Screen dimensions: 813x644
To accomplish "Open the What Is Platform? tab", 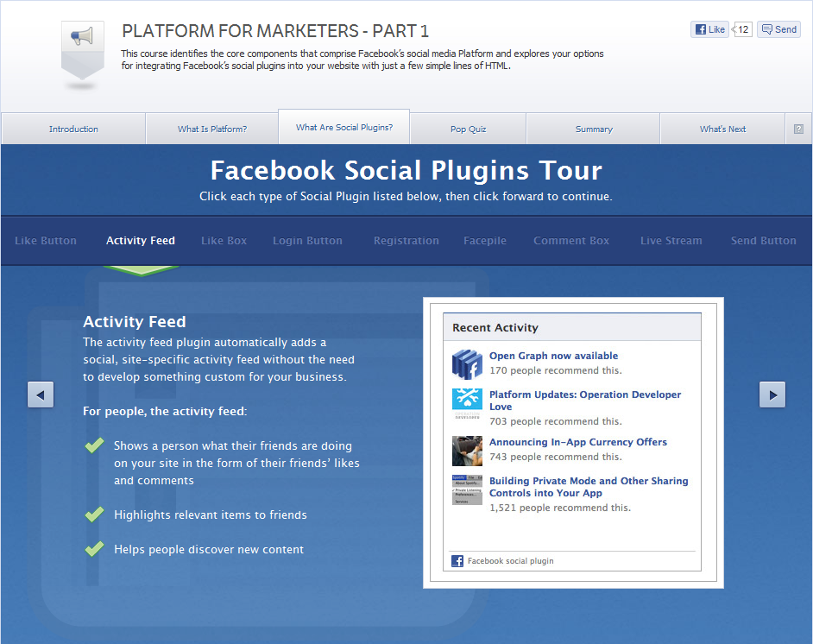I will (x=212, y=129).
